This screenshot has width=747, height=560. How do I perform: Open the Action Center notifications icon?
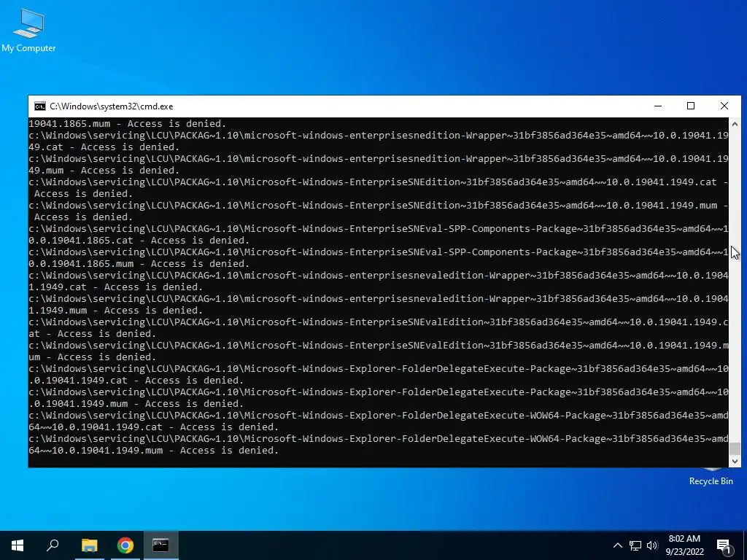tap(724, 545)
